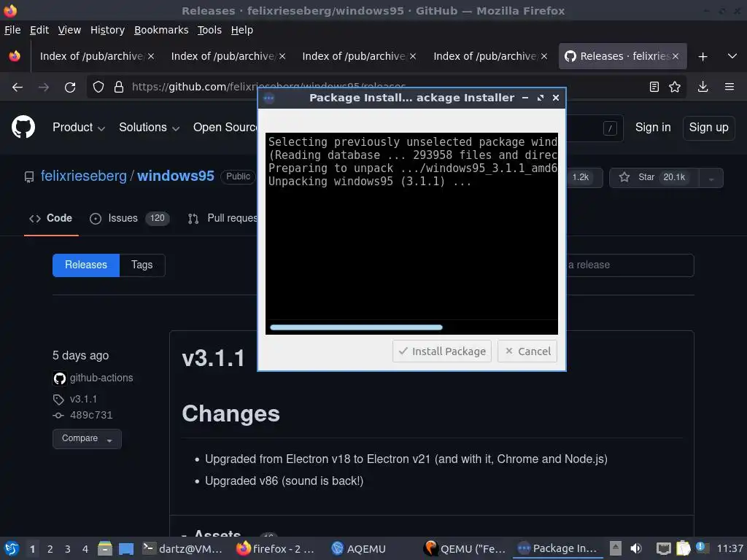Reload the page with the refresh icon
The height and width of the screenshot is (560, 747).
pos(70,87)
